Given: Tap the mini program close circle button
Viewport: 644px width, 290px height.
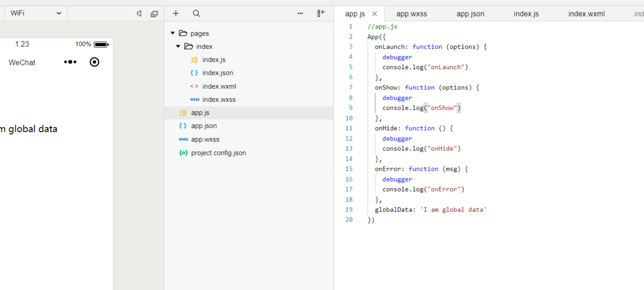Looking at the screenshot, I should click(x=95, y=62).
